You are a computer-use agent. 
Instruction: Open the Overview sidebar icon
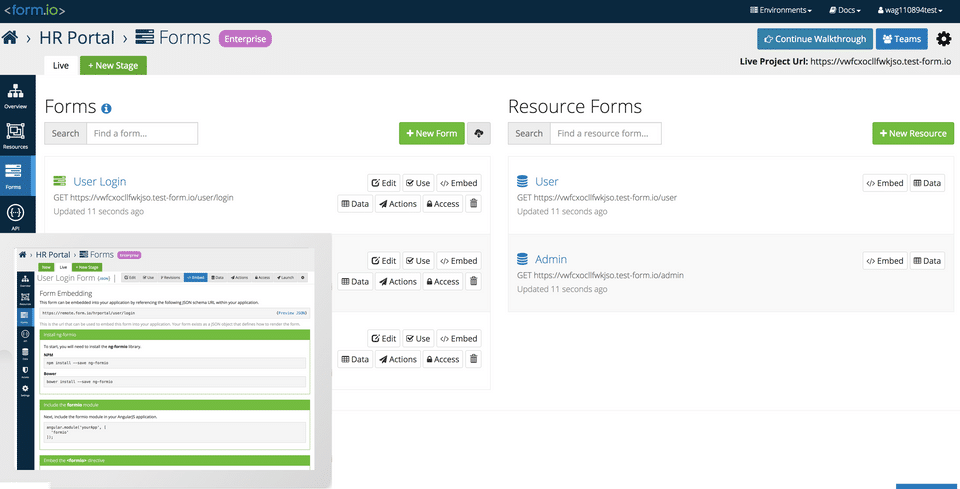pyautogui.click(x=15, y=94)
